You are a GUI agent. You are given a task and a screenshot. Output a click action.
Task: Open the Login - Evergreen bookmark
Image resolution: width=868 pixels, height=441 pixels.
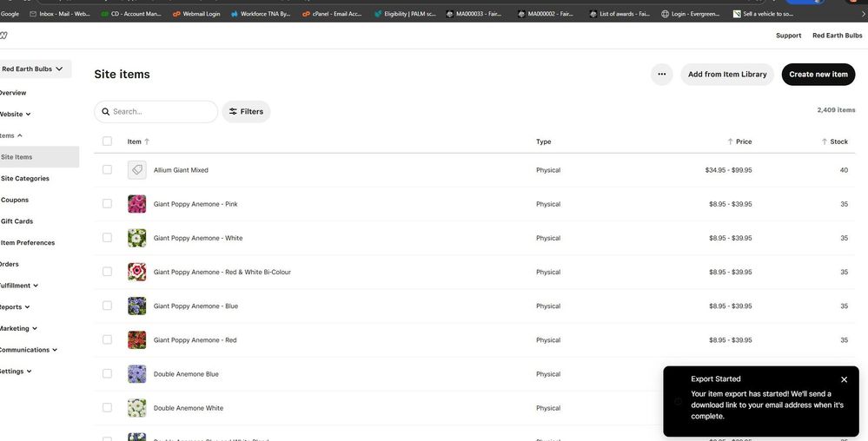692,14
